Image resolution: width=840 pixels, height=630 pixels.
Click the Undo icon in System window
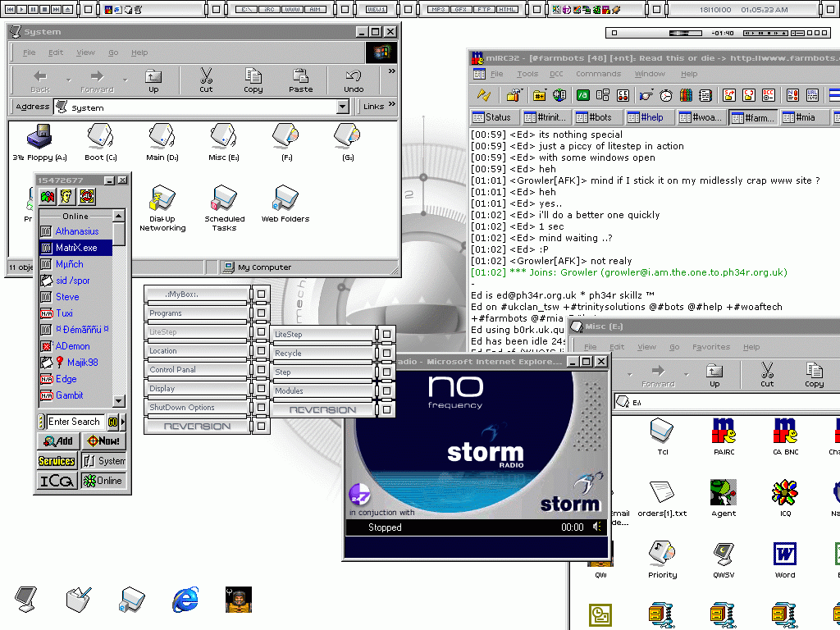coord(354,80)
